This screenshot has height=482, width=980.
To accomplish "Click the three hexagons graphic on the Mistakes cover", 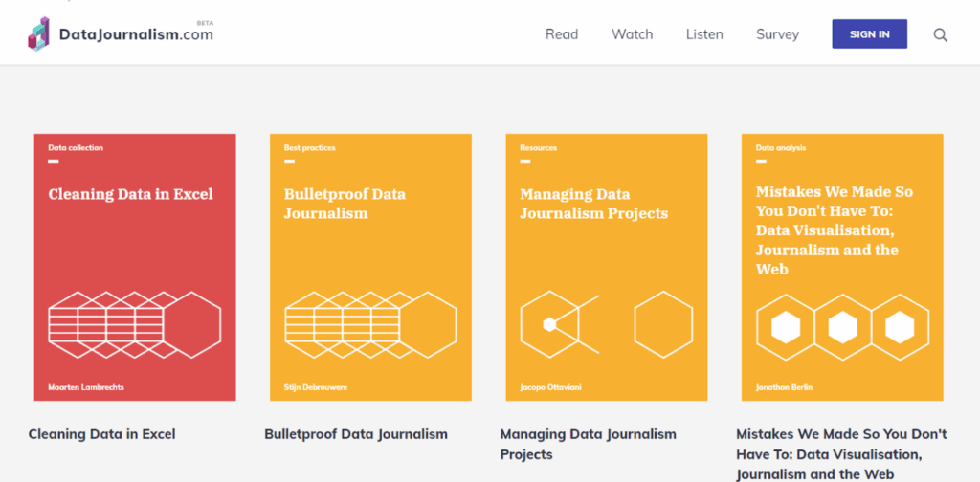I will coord(842,327).
